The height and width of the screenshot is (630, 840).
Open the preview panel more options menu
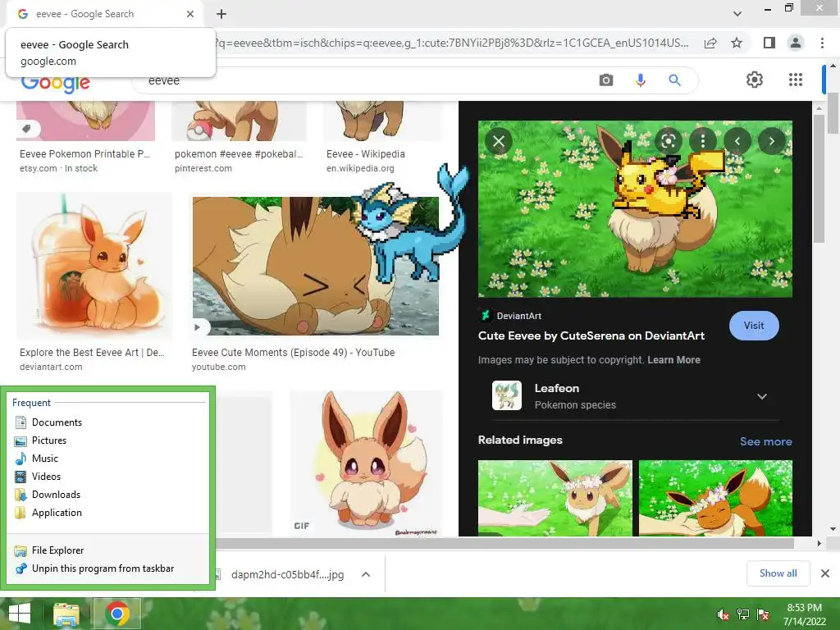coord(703,141)
